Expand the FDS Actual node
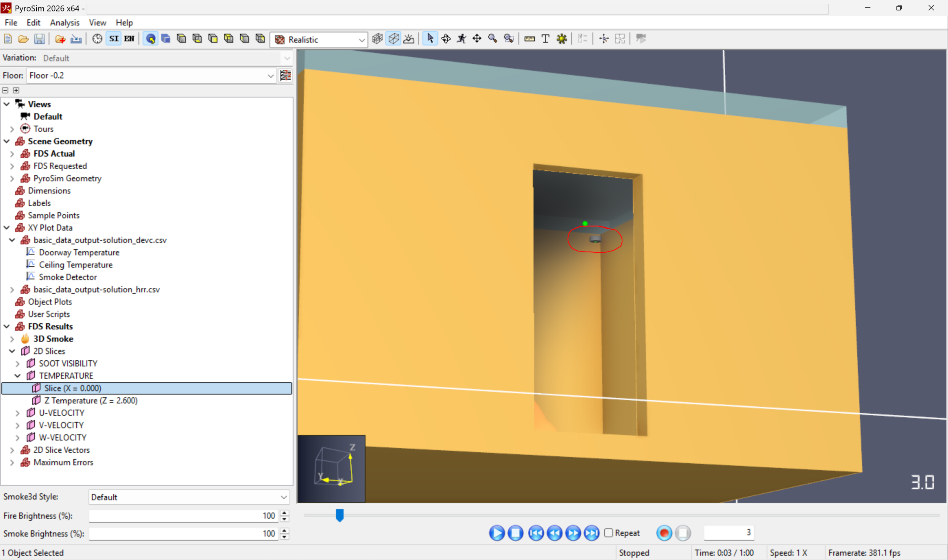The height and width of the screenshot is (560, 948). (12, 154)
